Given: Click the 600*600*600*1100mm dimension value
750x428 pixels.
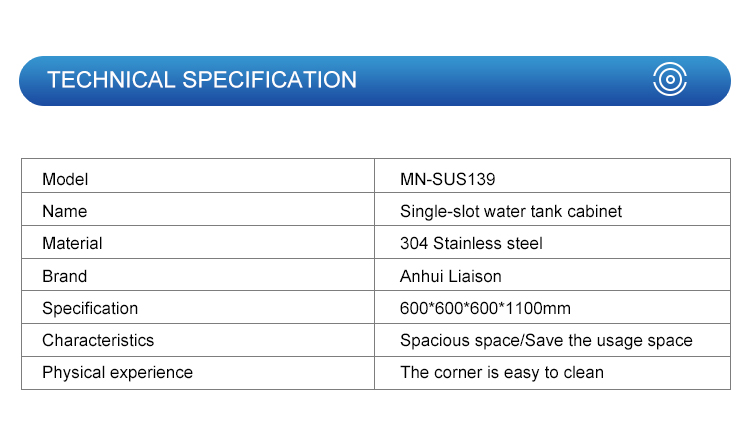Looking at the screenshot, I should tap(485, 308).
